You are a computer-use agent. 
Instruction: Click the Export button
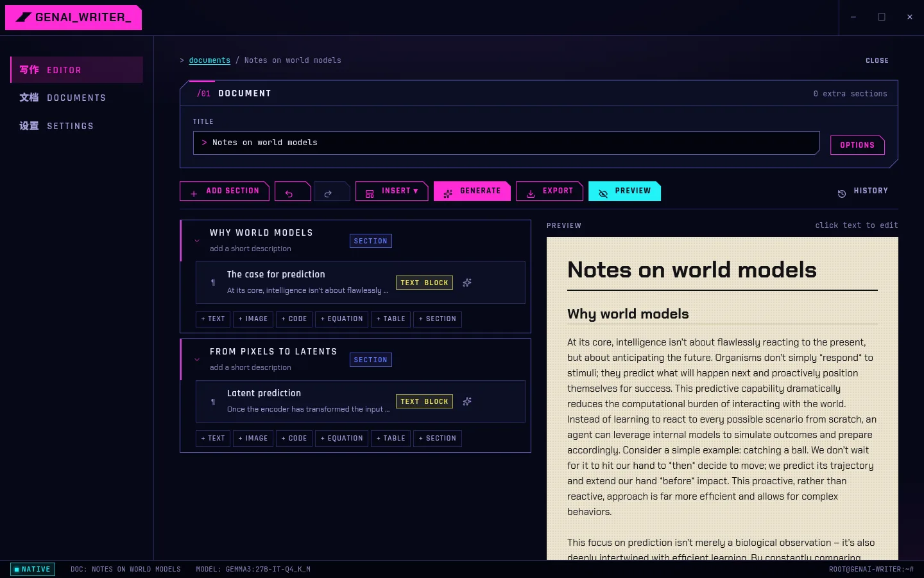pyautogui.click(x=550, y=191)
